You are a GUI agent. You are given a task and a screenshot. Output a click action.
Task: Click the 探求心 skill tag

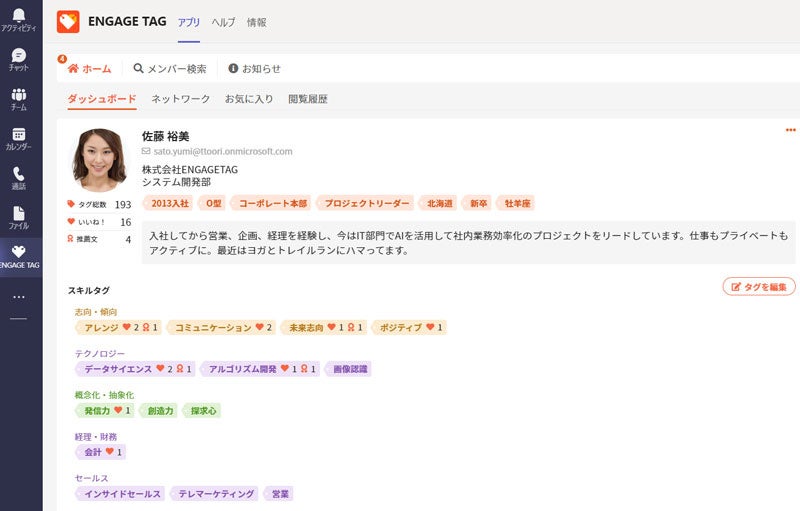(x=202, y=410)
